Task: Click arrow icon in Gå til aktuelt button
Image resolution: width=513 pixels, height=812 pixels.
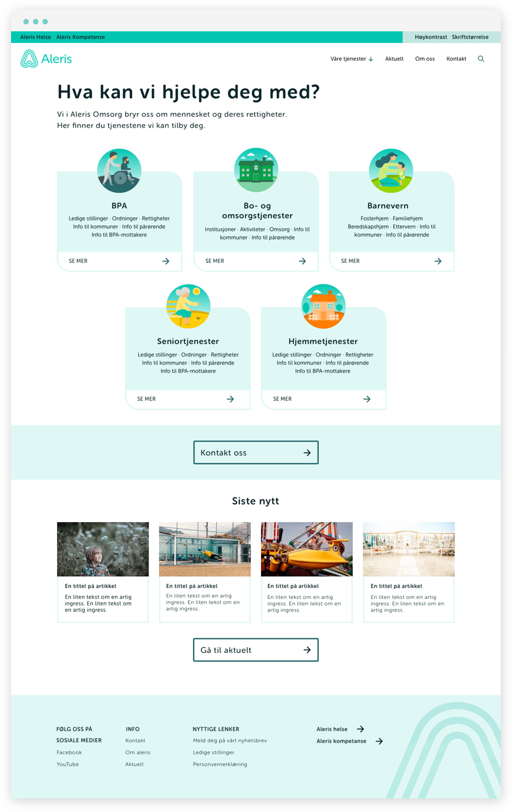Action: coord(307,650)
